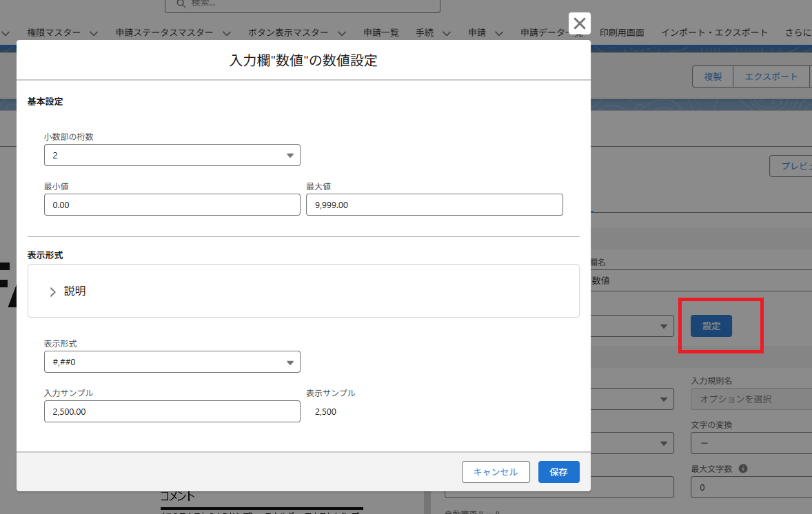
Task: Open the 表示形式 format dropdown
Action: point(172,362)
